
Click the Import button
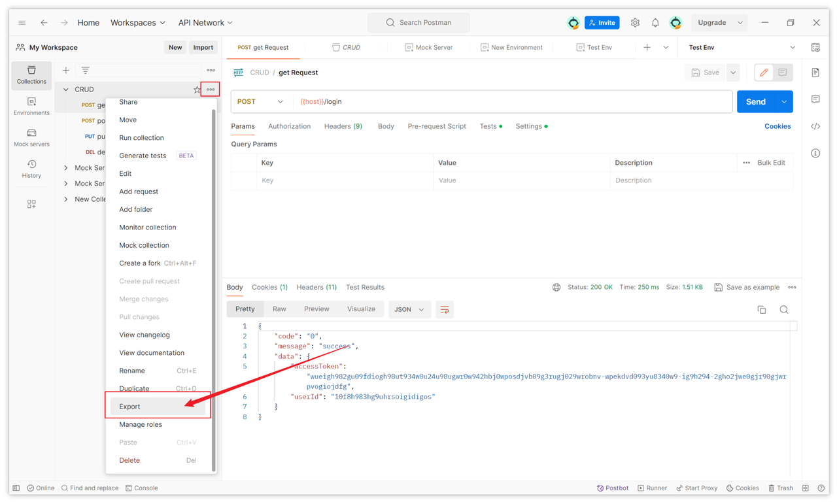pyautogui.click(x=203, y=47)
